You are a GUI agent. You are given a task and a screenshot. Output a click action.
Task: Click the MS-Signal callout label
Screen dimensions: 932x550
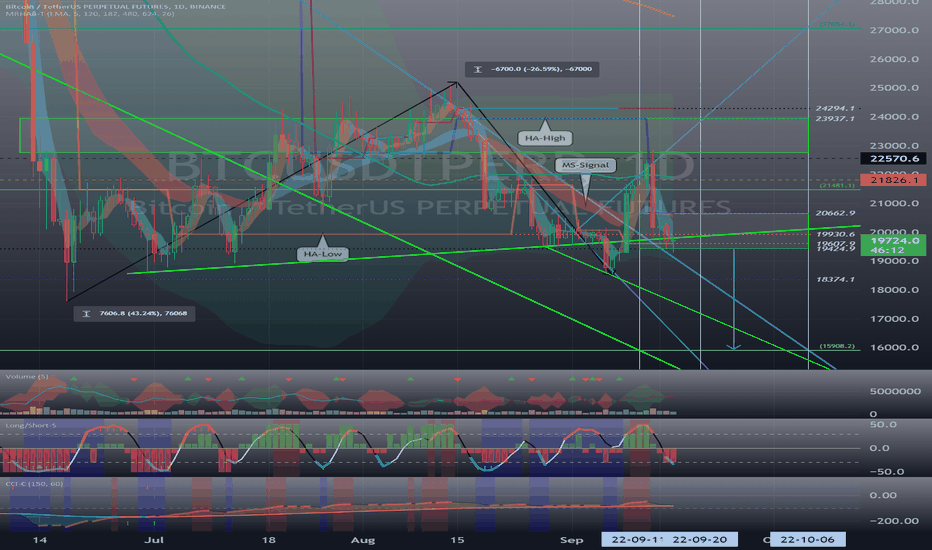coord(585,165)
